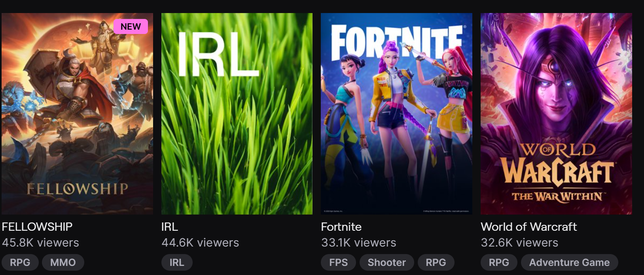Image resolution: width=644 pixels, height=275 pixels.
Task: Select the RPG tag under World of Warcraft
Action: [x=499, y=262]
